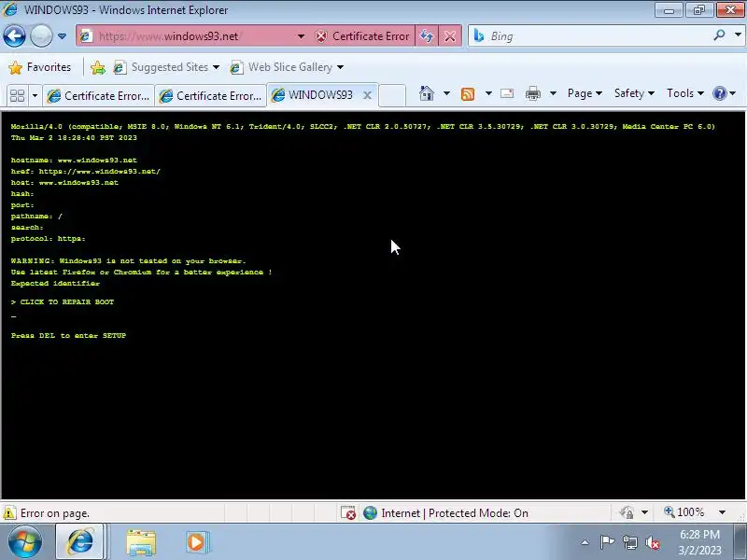Switch to the second Certificate Error tab
This screenshot has width=747, height=560.
[x=211, y=96]
